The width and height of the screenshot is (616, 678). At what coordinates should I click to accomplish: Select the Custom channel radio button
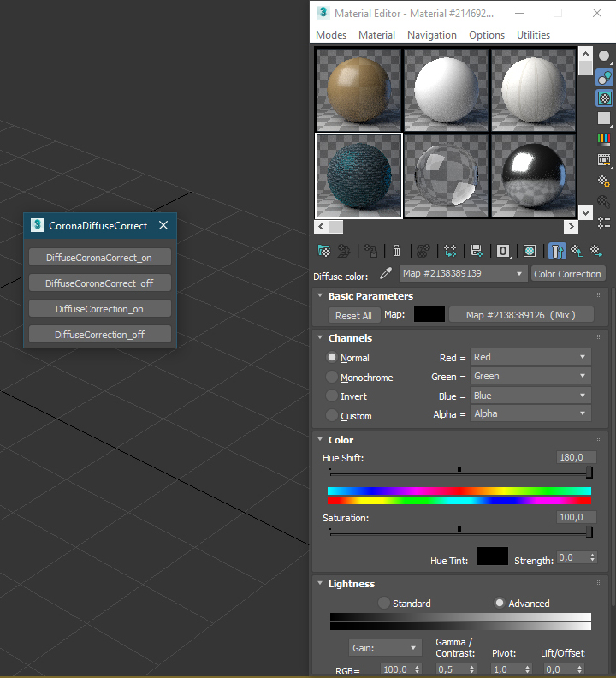[332, 415]
